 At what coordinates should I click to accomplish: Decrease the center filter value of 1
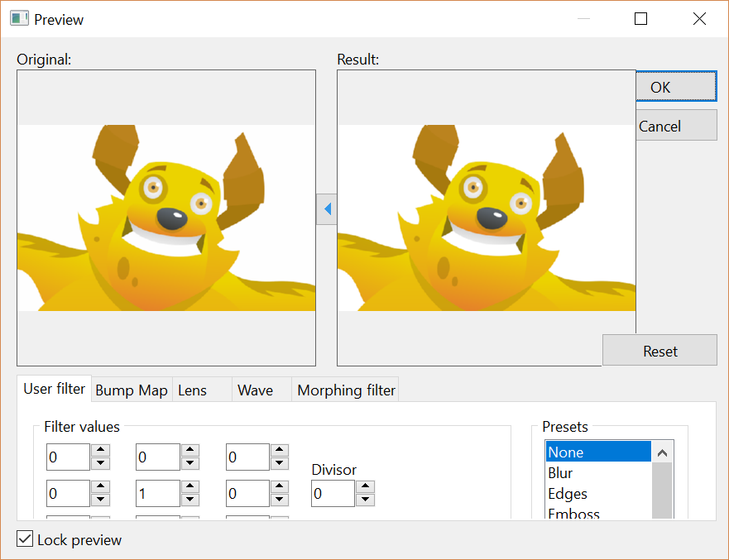189,500
